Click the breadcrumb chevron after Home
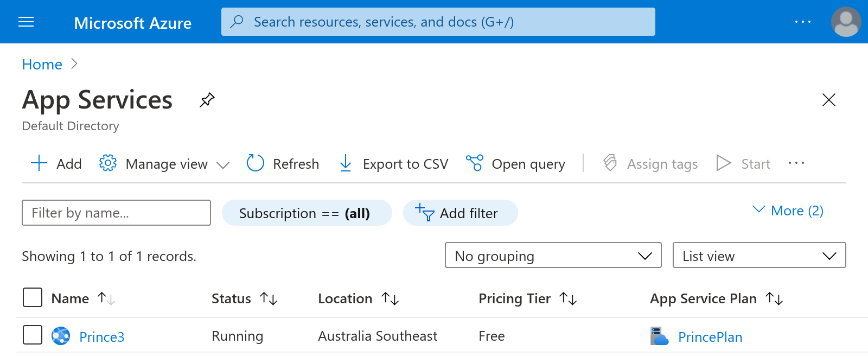The width and height of the screenshot is (868, 357). pyautogui.click(x=74, y=64)
